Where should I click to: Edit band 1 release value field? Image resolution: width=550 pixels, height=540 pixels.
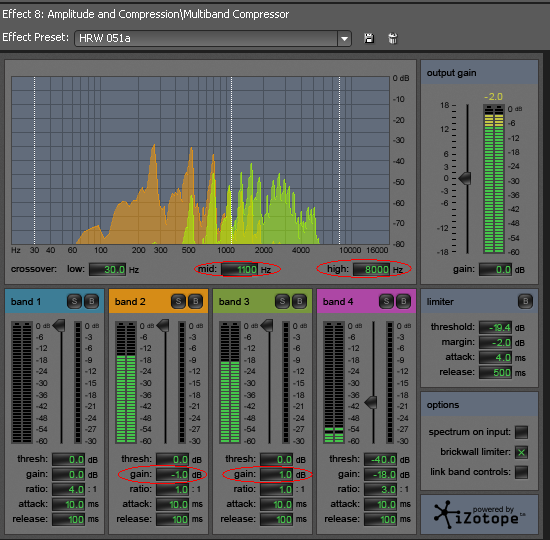[68, 519]
